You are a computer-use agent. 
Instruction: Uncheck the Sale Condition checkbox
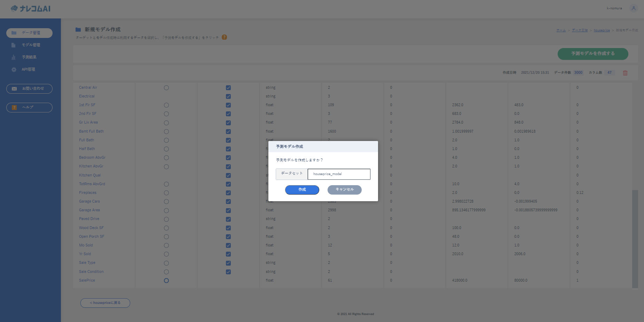click(x=228, y=272)
